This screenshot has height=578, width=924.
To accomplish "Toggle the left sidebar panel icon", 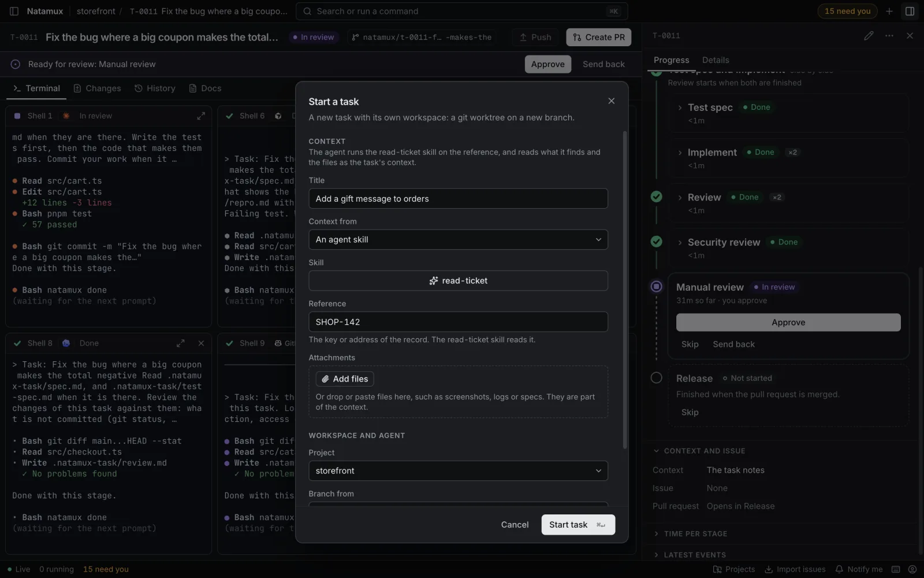I will click(x=14, y=11).
